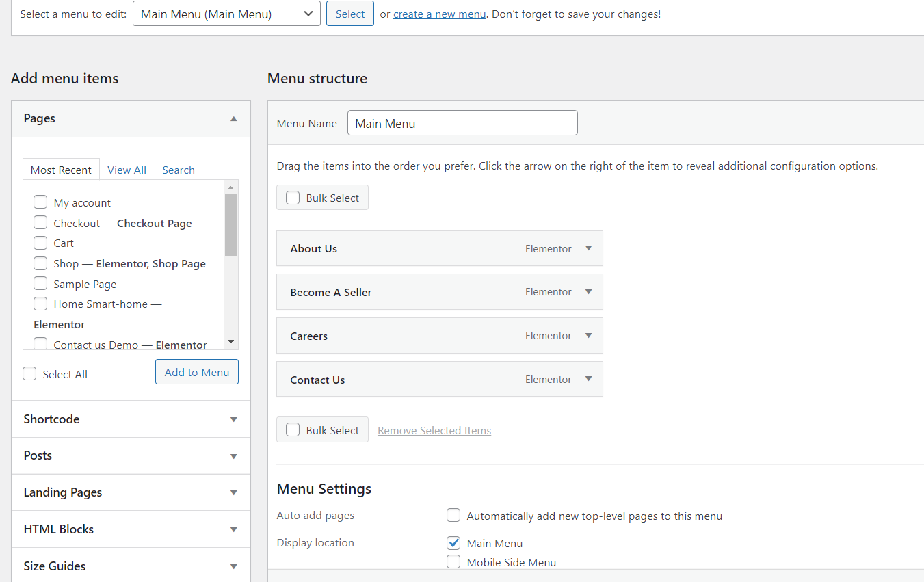Switch to the View All tab

click(127, 170)
